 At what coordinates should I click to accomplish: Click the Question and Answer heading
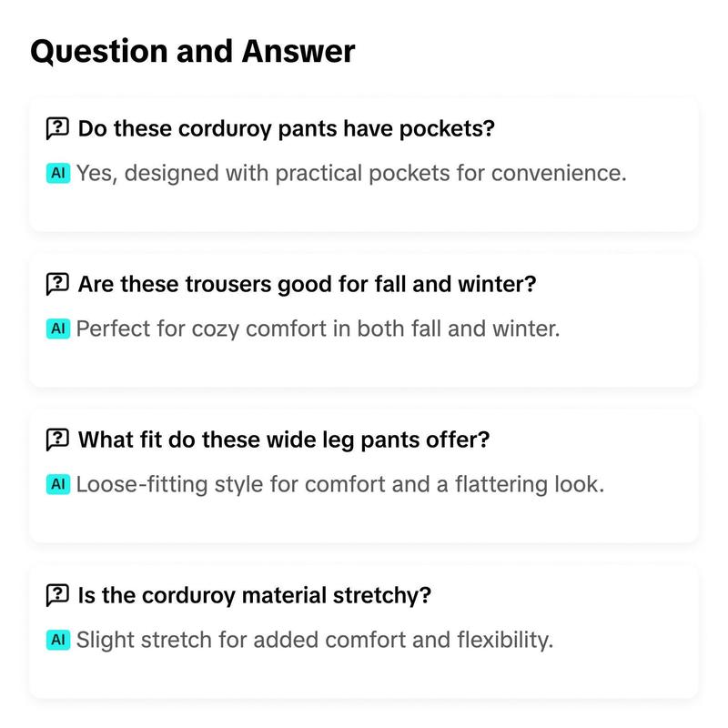[x=193, y=52]
